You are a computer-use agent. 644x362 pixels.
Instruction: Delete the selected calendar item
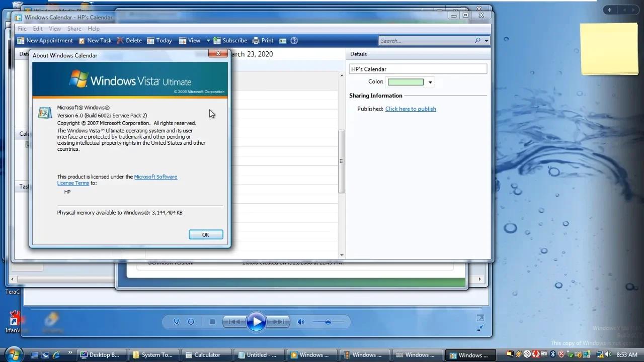pos(129,40)
